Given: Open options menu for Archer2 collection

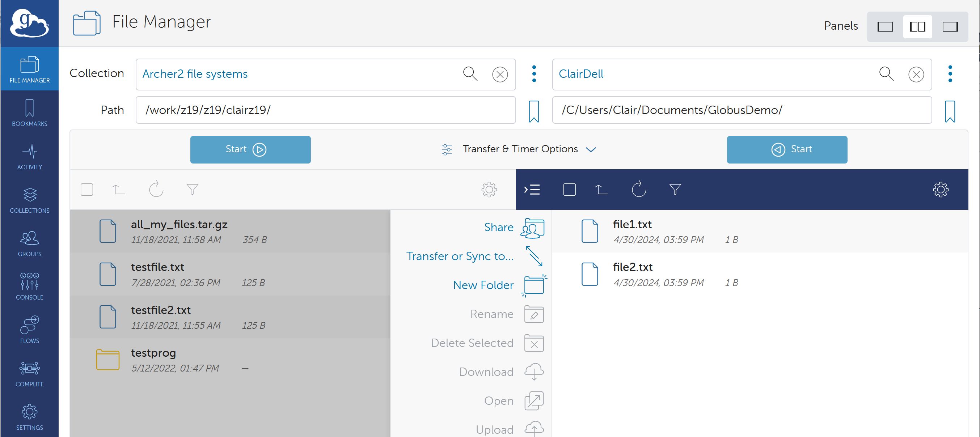Looking at the screenshot, I should click(x=534, y=74).
